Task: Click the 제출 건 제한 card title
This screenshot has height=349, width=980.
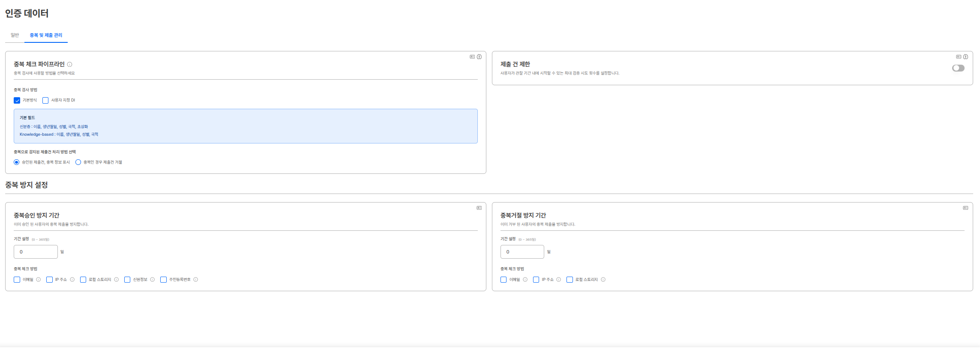Action: [515, 64]
